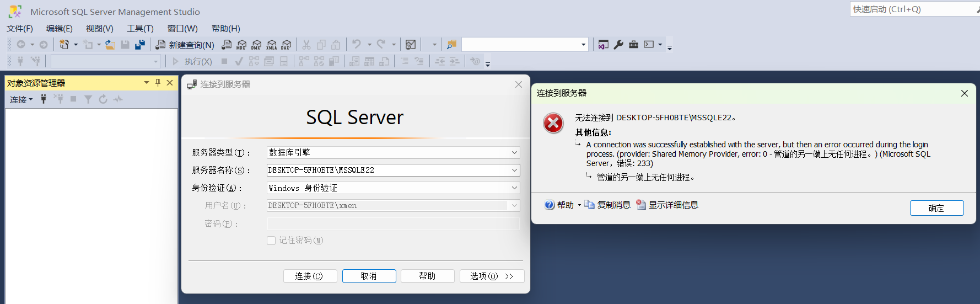Click the open file folder icon
980x304 pixels.
[x=110, y=45]
